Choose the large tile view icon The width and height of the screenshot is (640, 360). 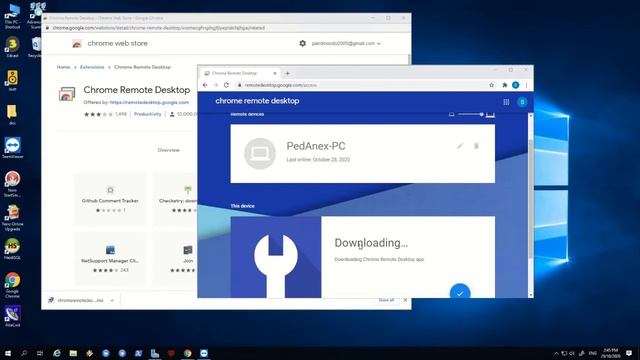(x=490, y=114)
